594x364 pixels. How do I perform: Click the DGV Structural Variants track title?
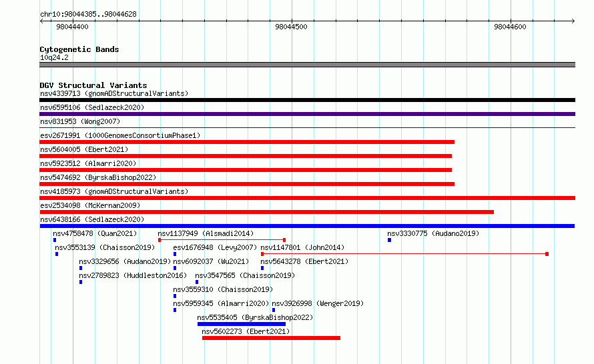click(x=93, y=85)
